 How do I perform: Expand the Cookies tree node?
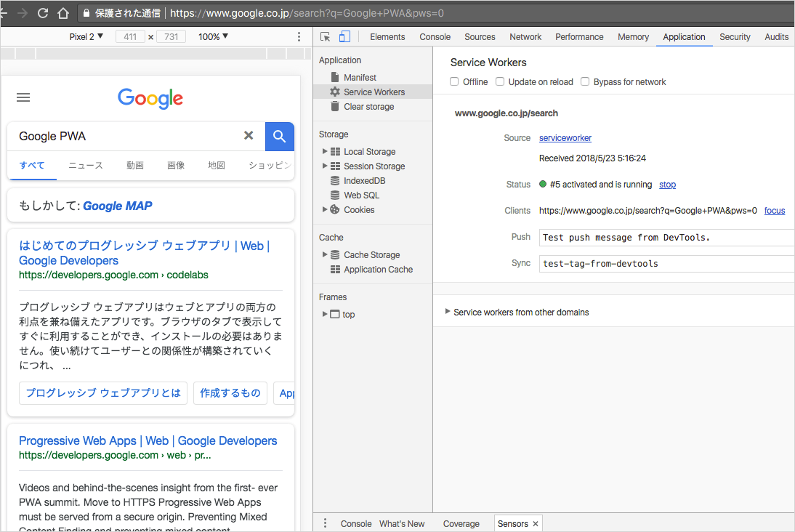coord(325,209)
